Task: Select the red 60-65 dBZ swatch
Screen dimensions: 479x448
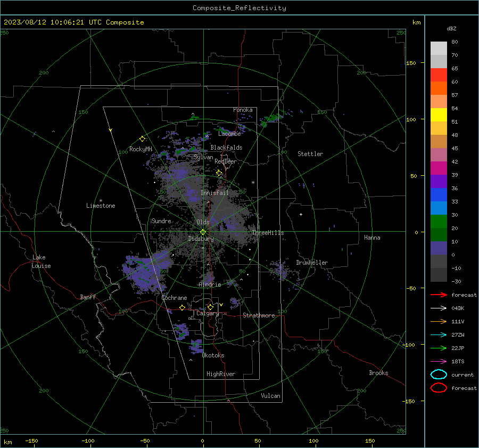Action: tap(439, 75)
